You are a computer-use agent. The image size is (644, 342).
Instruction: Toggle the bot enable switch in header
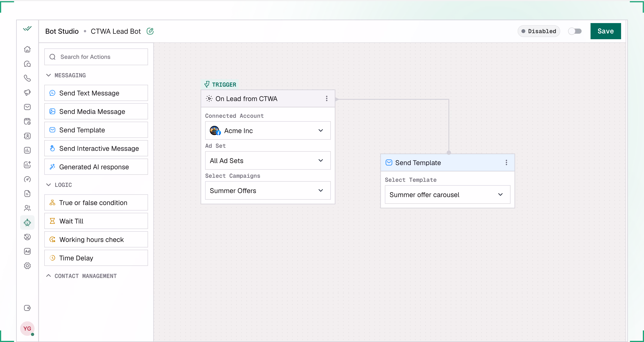[x=575, y=31]
